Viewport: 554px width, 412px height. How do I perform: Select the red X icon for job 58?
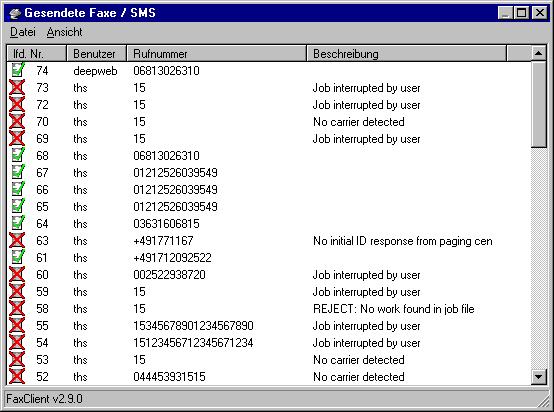17,308
